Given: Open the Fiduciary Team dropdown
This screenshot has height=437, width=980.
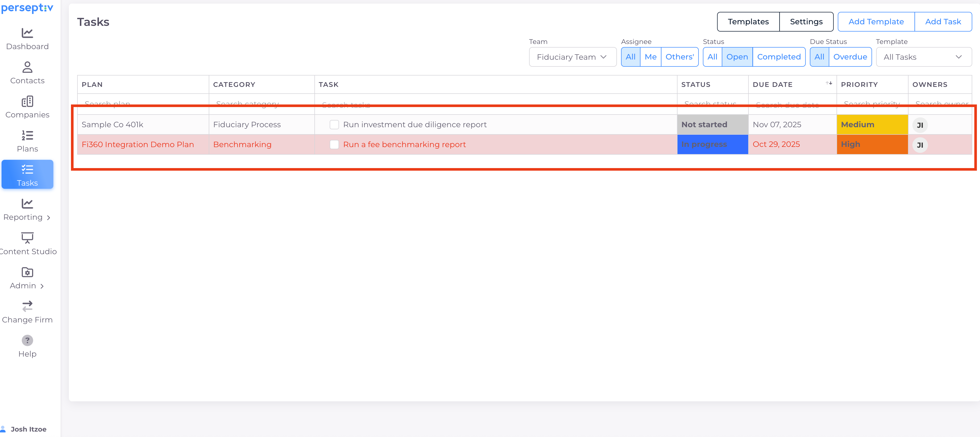Looking at the screenshot, I should [x=572, y=57].
